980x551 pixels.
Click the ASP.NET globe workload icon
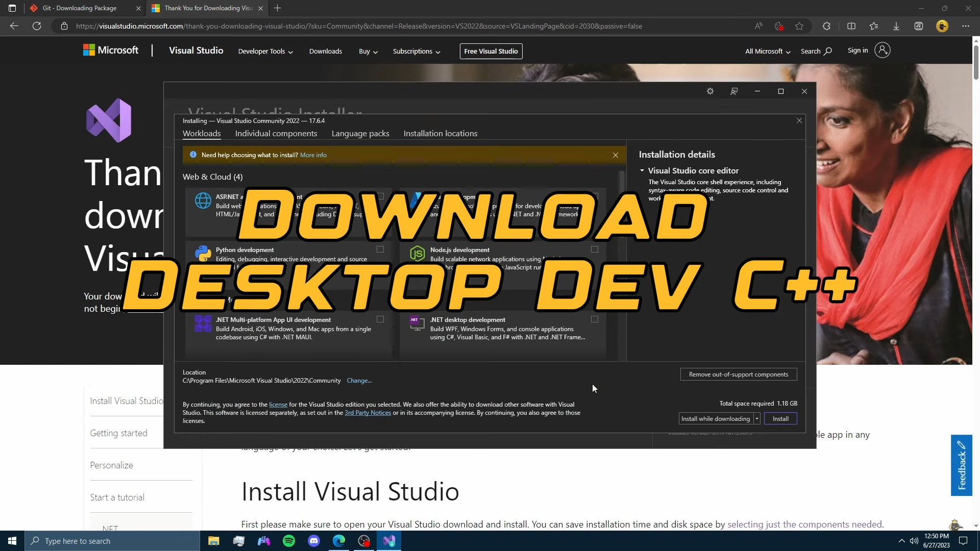pyautogui.click(x=203, y=201)
